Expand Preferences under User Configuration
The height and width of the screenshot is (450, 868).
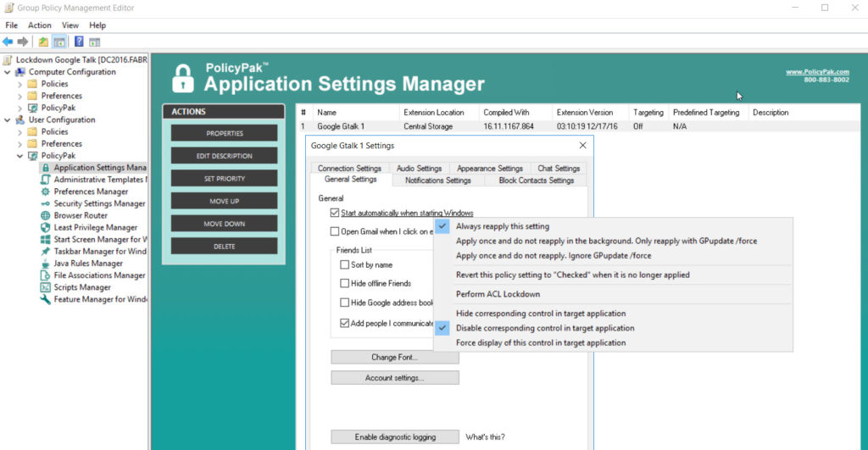click(x=20, y=144)
